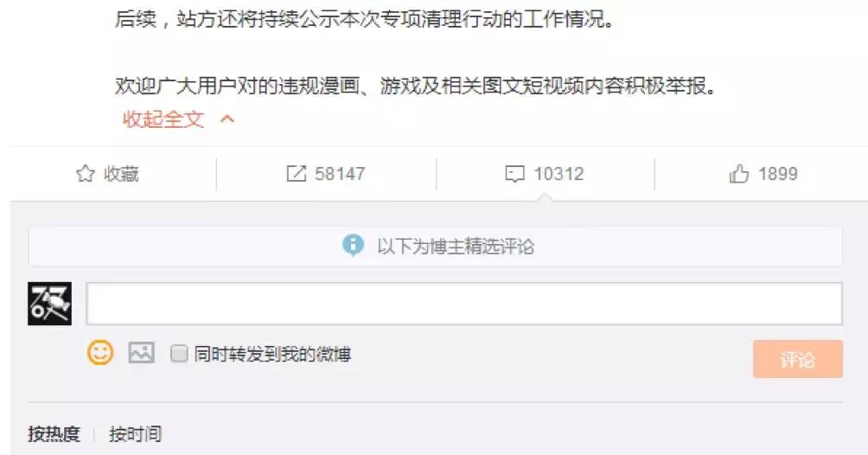868x455 pixels.
Task: Click the blue info icon
Action: (x=353, y=245)
